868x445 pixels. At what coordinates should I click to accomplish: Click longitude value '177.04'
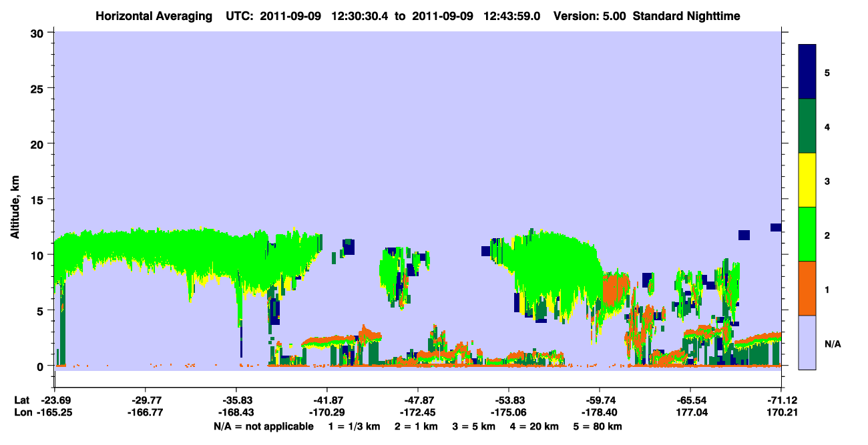point(690,412)
